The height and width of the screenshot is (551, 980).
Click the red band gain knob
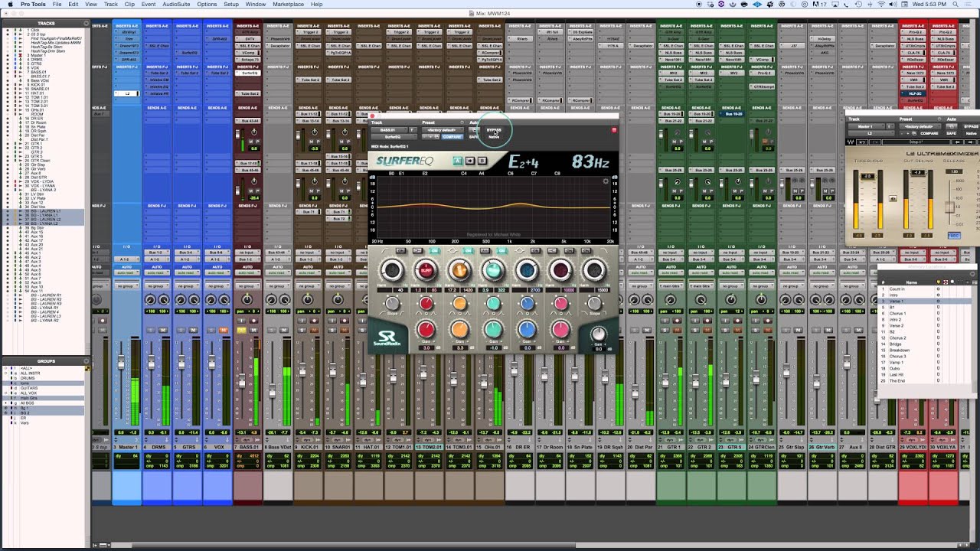(x=426, y=331)
